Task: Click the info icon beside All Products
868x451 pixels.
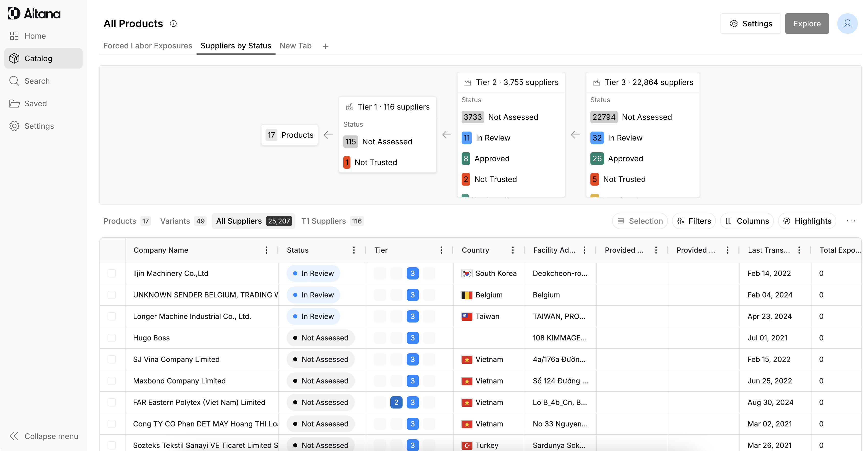Action: point(173,24)
